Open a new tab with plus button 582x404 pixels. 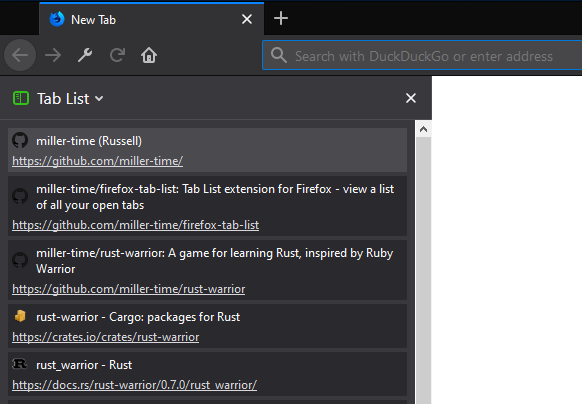tap(281, 18)
